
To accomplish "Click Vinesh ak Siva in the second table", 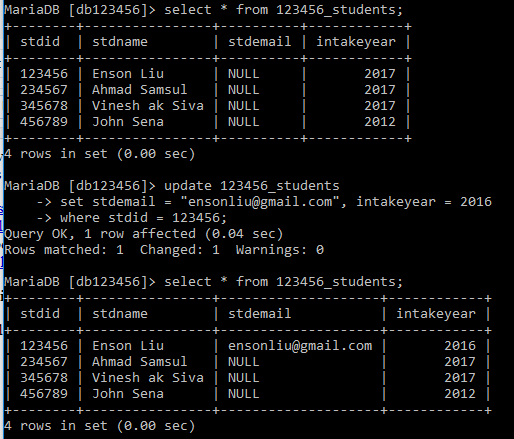I will 148,378.
